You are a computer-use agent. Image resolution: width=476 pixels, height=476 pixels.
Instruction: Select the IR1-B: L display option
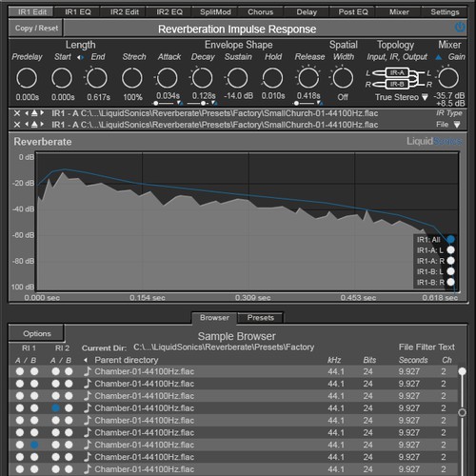point(450,271)
